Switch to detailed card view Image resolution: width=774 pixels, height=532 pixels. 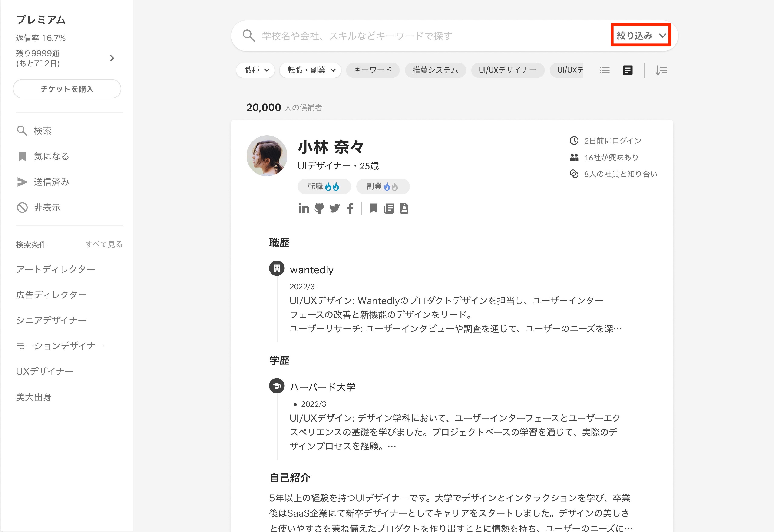(x=627, y=70)
